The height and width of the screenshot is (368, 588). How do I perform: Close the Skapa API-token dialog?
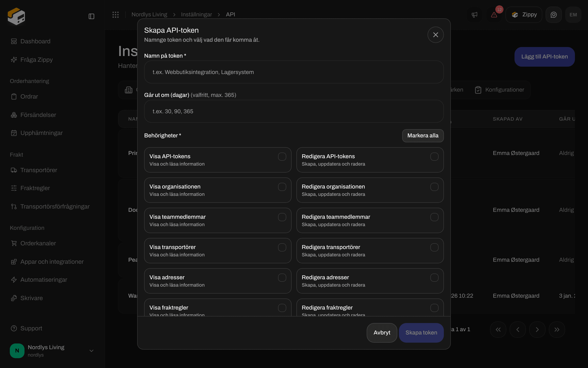pos(435,35)
